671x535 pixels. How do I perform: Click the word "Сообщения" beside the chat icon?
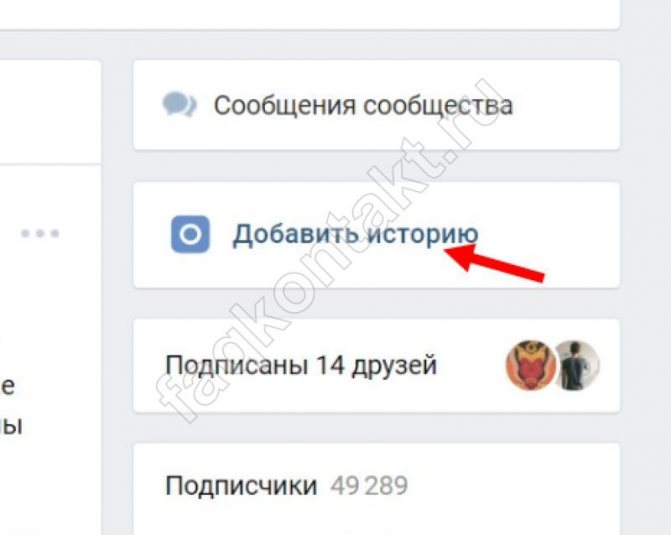(x=285, y=106)
